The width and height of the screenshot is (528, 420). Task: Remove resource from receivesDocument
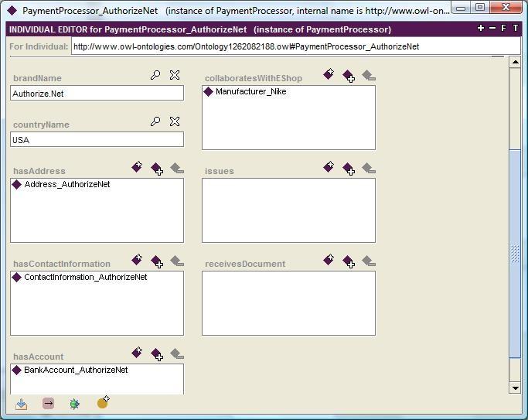coord(369,261)
